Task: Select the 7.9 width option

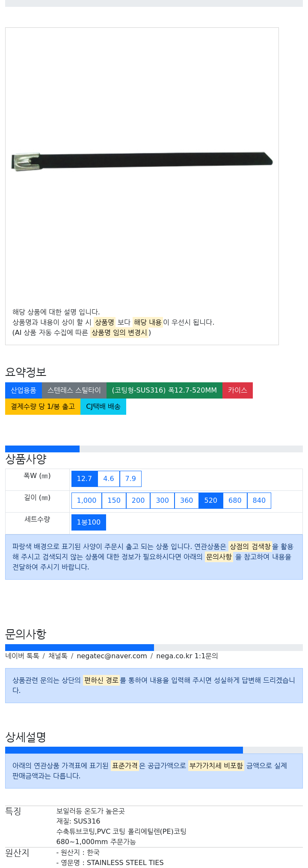Action: coord(130,479)
